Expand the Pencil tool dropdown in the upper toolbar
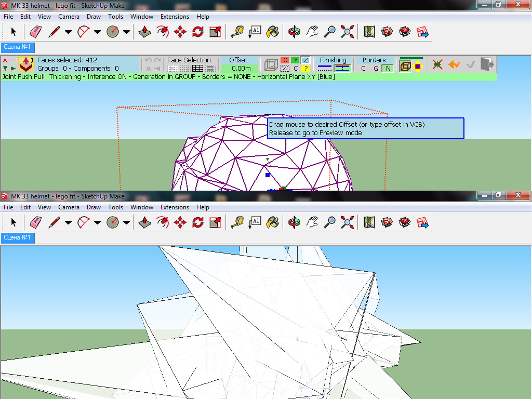The width and height of the screenshot is (532, 399). (x=68, y=32)
